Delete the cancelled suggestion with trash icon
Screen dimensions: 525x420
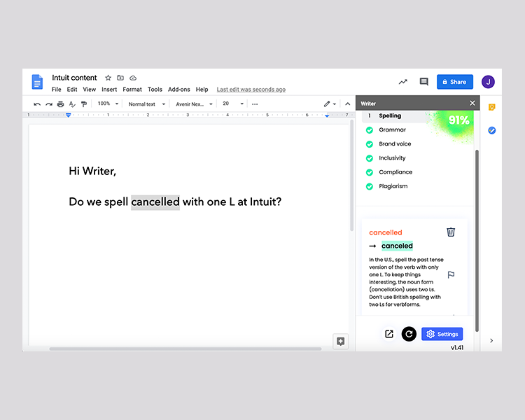point(451,232)
